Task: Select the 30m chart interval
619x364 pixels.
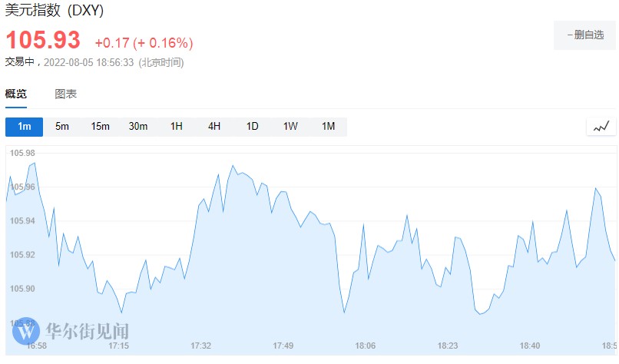Action: coord(138,127)
